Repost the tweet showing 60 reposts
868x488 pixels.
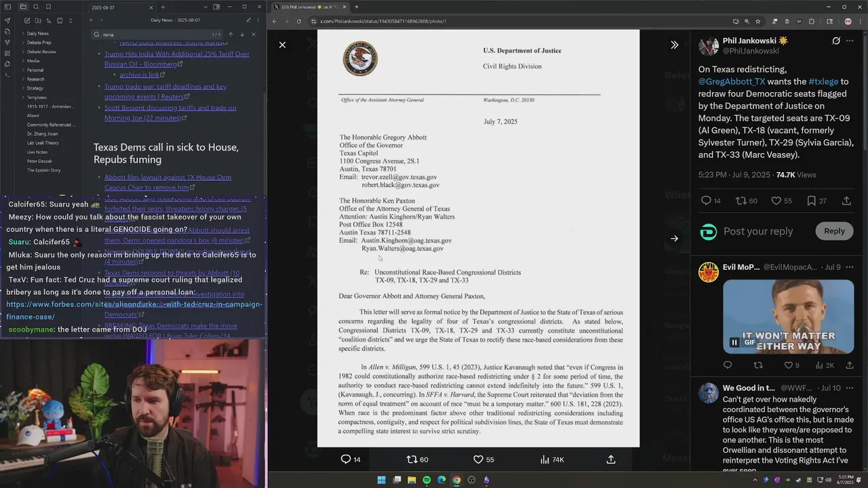pyautogui.click(x=747, y=201)
